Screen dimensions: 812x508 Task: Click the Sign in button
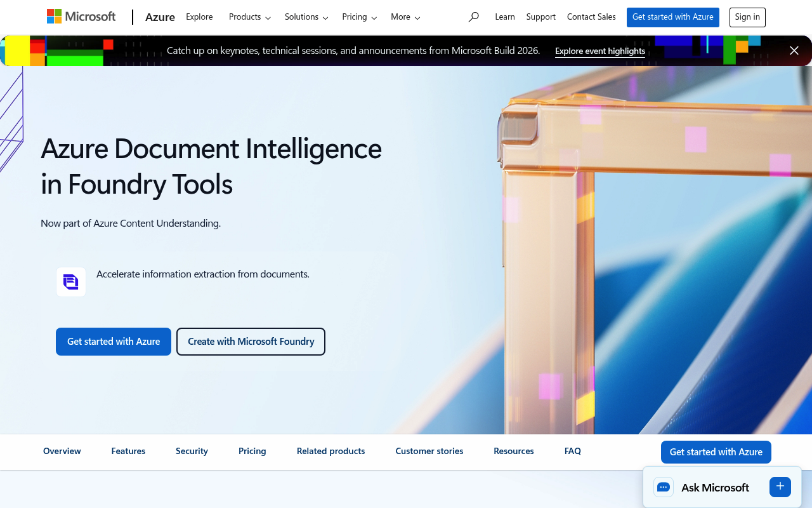pos(747,17)
